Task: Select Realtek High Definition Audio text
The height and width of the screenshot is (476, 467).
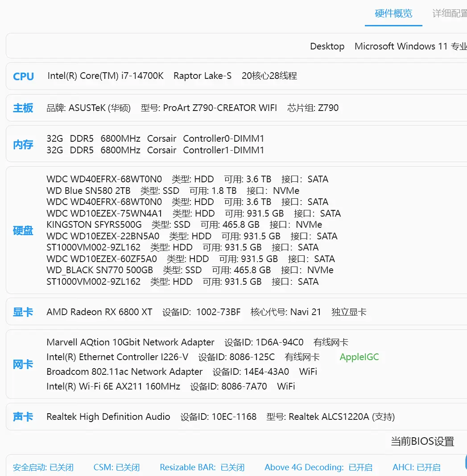Action: pos(108,416)
